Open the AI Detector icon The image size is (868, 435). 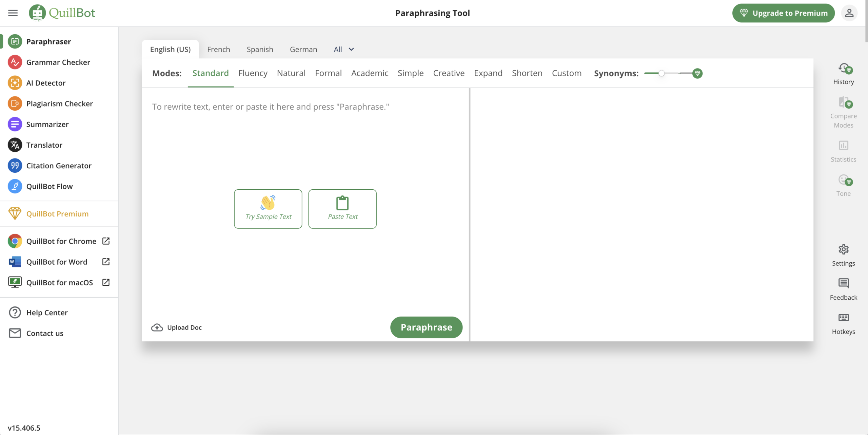15,83
